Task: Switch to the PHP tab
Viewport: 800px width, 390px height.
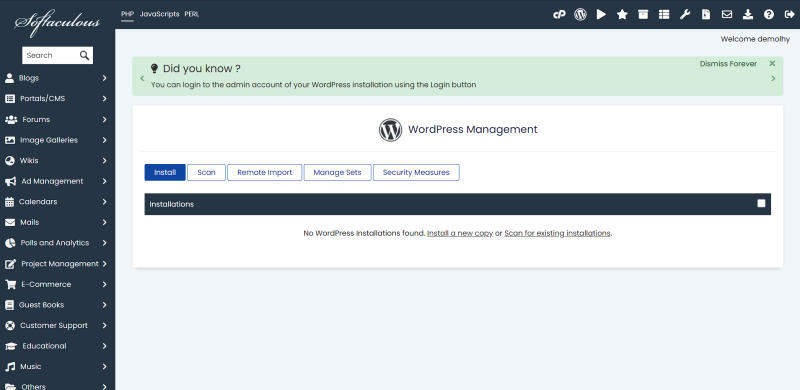Action: [127, 14]
